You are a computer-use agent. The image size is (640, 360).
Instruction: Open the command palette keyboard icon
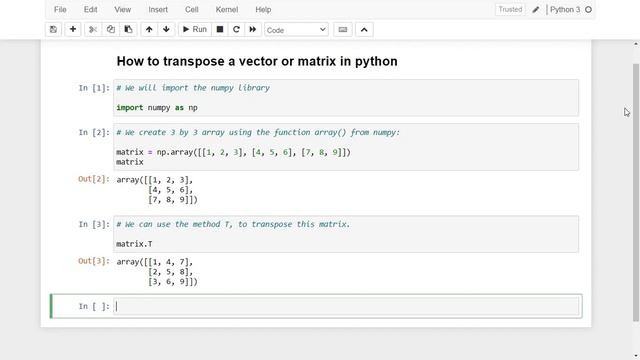(x=343, y=29)
